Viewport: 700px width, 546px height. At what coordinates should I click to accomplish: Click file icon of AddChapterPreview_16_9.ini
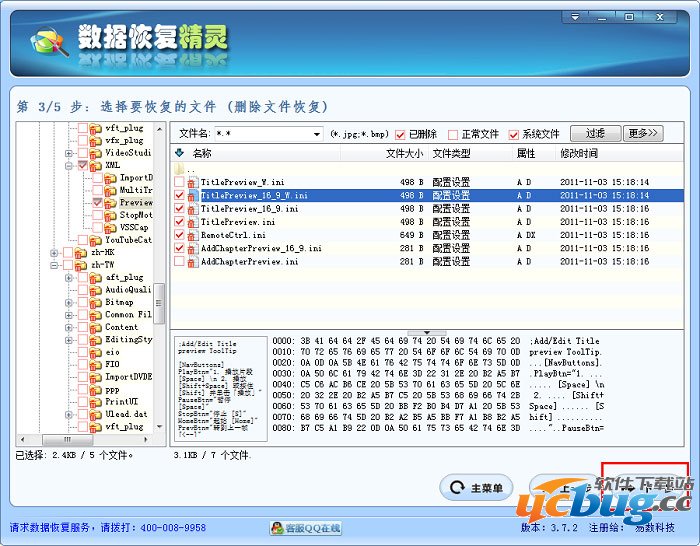tap(192, 248)
